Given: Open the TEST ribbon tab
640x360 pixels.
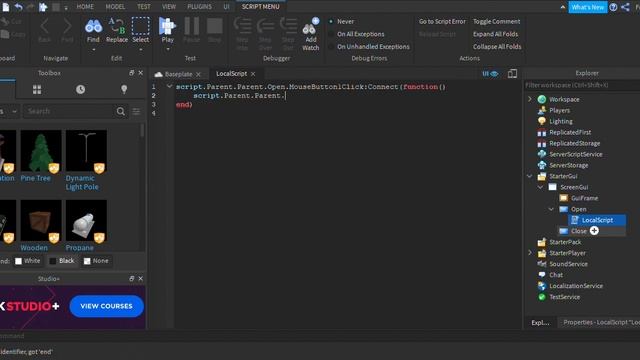Looking at the screenshot, I should pos(144,7).
